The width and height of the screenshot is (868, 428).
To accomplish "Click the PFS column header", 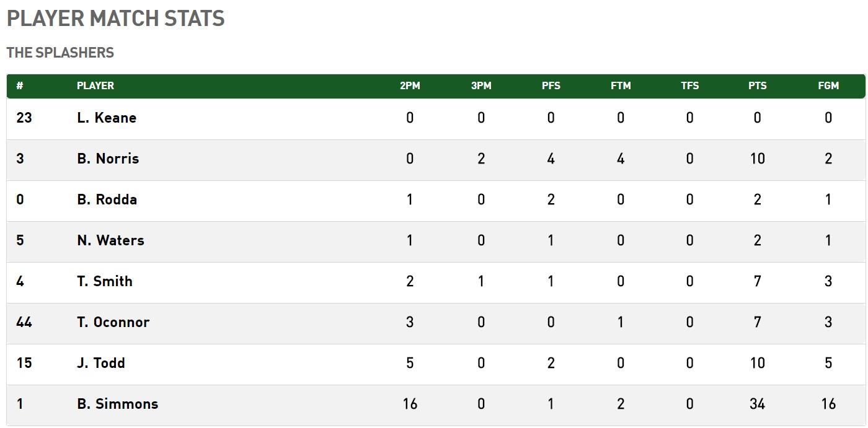I will [551, 86].
